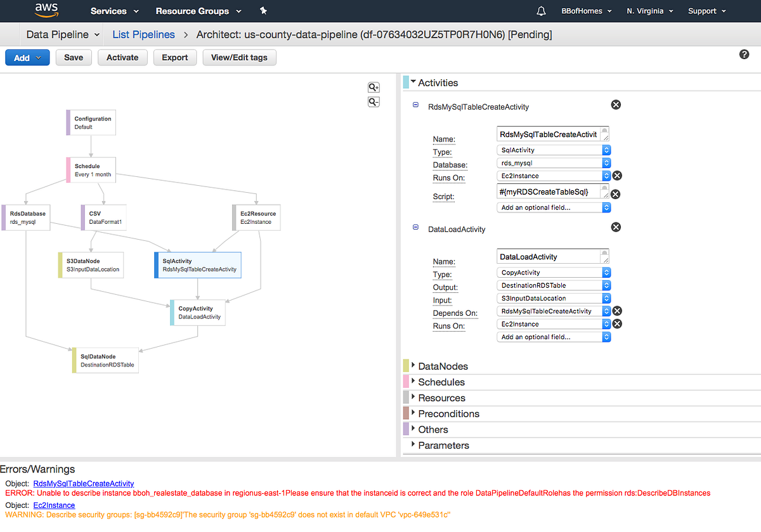Open the Help question mark icon
The width and height of the screenshot is (761, 532).
point(744,55)
